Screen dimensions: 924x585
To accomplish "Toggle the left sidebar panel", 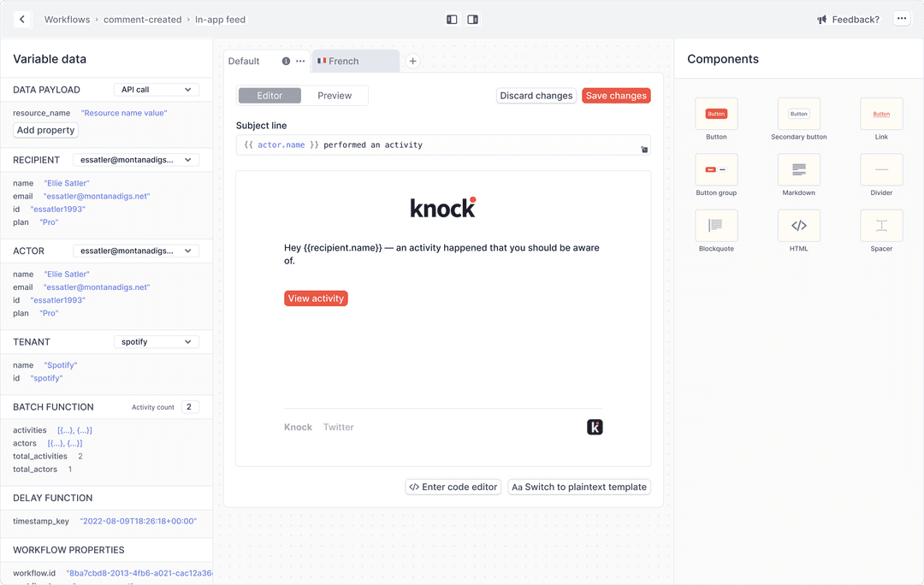I will 451,18.
